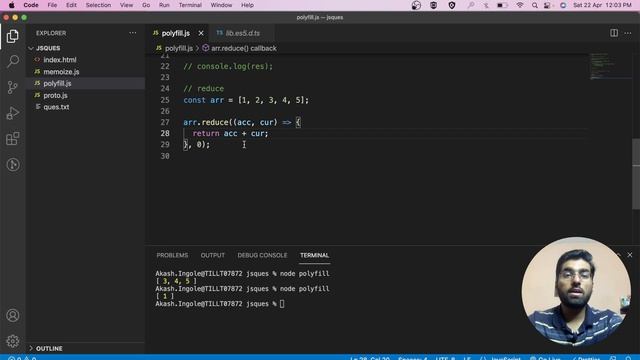Open the Explorer view in activity bar
The height and width of the screenshot is (360, 640).
click(x=13, y=36)
